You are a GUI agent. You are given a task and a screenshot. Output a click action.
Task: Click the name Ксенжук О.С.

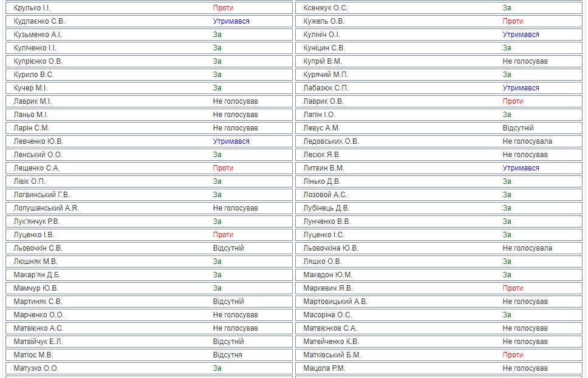[326, 8]
